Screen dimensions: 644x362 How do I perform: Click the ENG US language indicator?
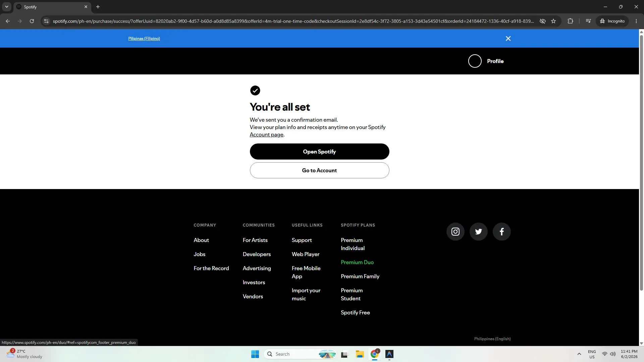point(592,354)
